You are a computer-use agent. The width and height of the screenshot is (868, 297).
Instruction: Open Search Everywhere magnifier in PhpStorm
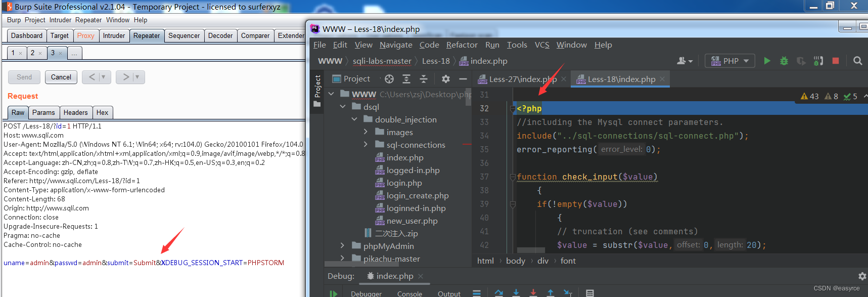pos(857,61)
